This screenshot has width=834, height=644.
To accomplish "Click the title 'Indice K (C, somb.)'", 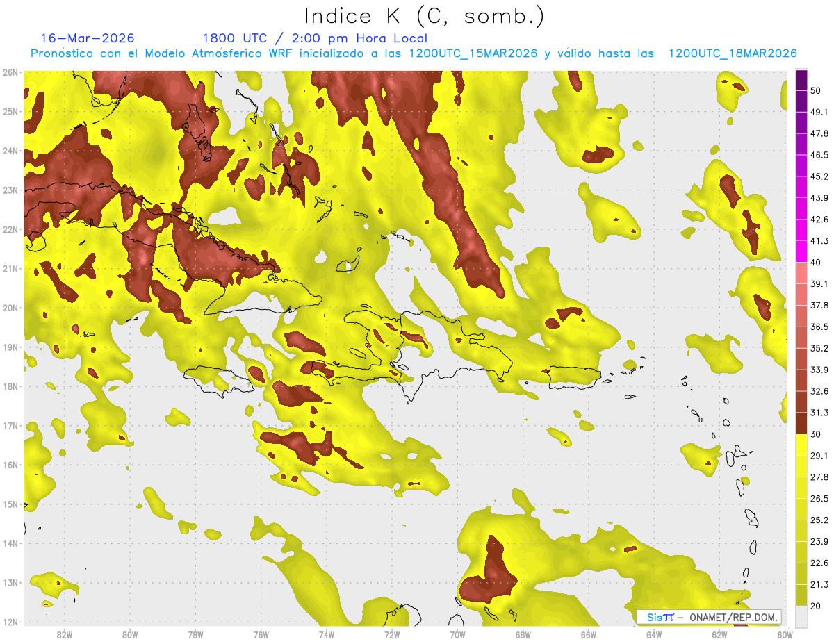I will [424, 17].
